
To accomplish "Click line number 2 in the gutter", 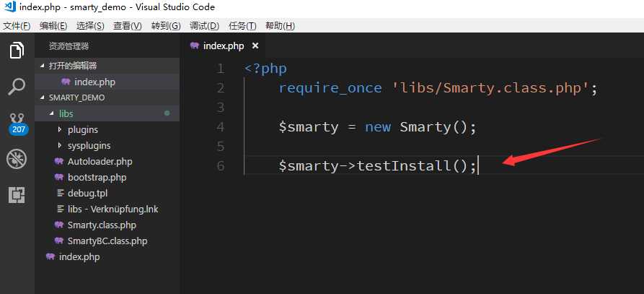I will 221,88.
